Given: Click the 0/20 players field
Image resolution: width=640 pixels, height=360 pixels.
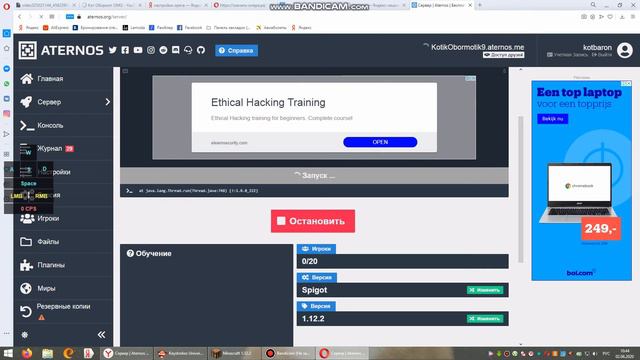Looking at the screenshot, I should tap(402, 261).
